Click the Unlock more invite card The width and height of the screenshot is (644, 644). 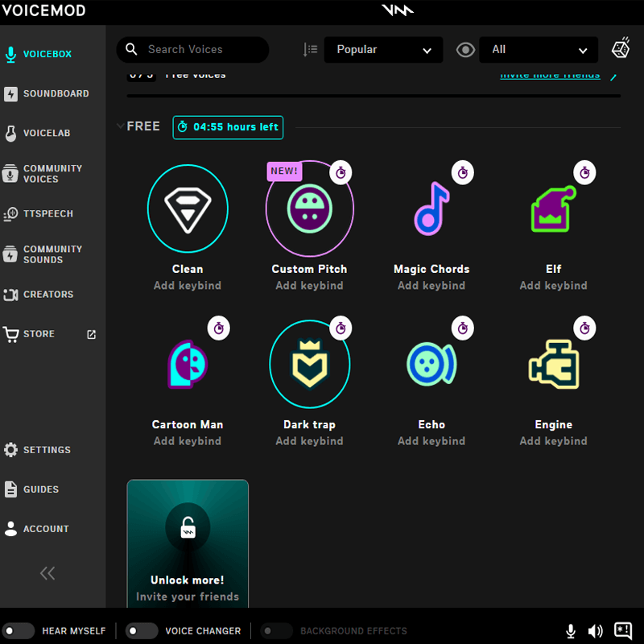tap(188, 543)
